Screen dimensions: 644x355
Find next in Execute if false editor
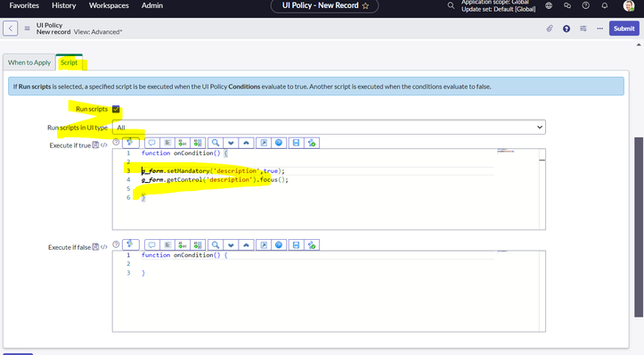[x=231, y=244]
